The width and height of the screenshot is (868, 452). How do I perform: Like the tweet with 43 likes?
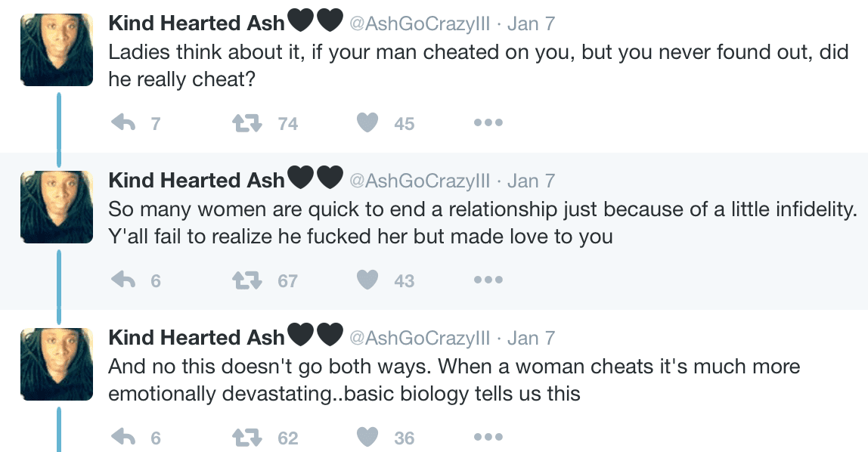point(367,280)
